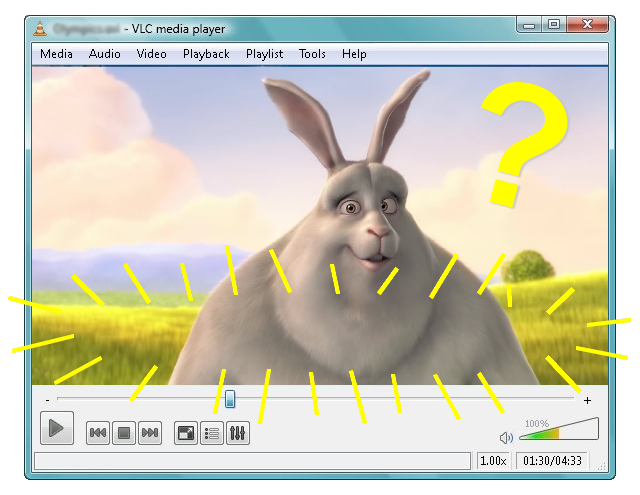
Task: Click the VLC cone icon in title bar
Action: pyautogui.click(x=40, y=29)
